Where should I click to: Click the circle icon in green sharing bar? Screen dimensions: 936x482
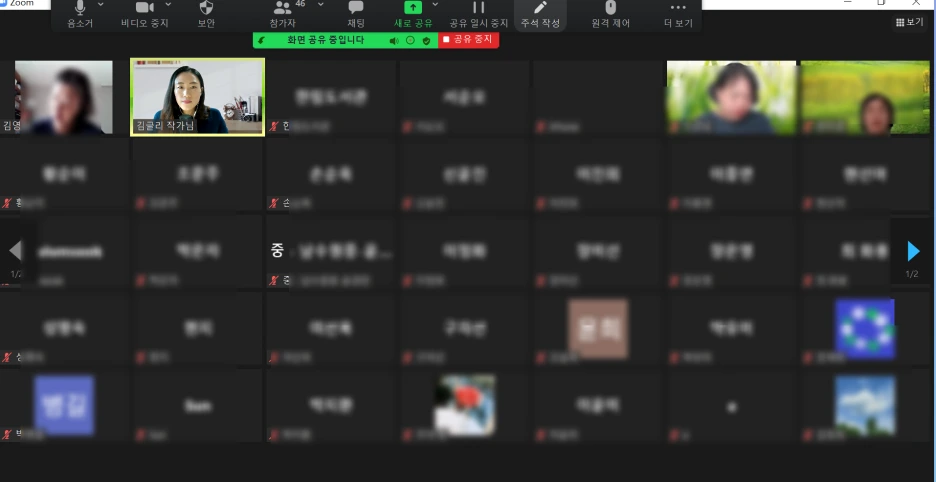(x=410, y=41)
